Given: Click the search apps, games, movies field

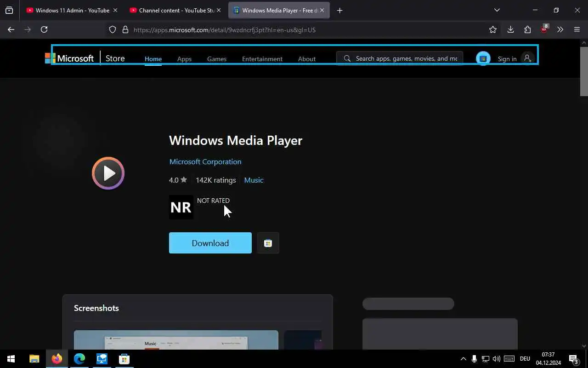Looking at the screenshot, I should (x=400, y=58).
